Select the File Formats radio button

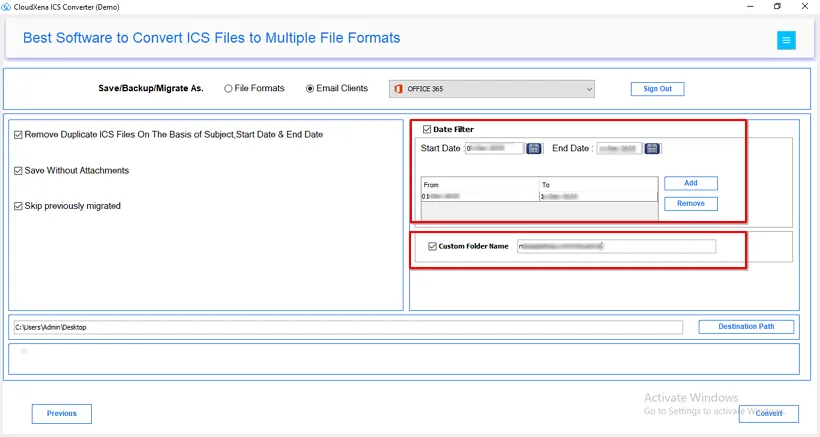point(228,89)
